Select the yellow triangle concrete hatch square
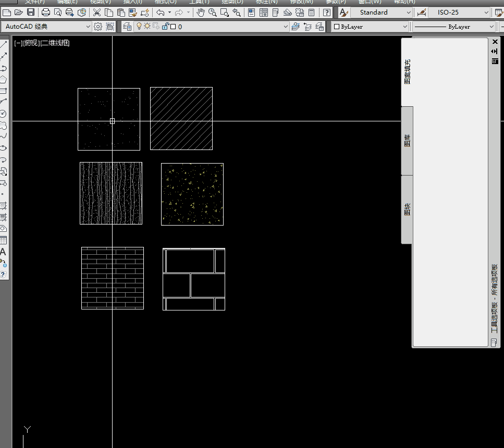The height and width of the screenshot is (448, 504). pyautogui.click(x=192, y=194)
